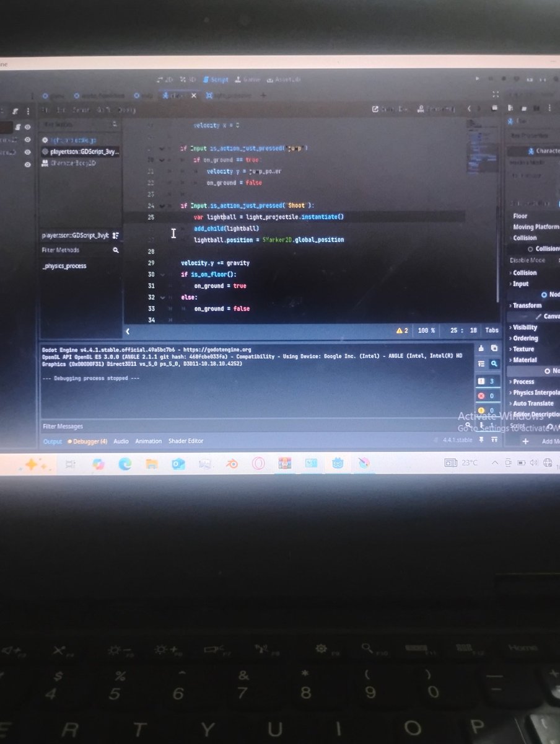Toggle visibility of second scene node
This screenshot has height=744, width=560.
pyautogui.click(x=27, y=139)
